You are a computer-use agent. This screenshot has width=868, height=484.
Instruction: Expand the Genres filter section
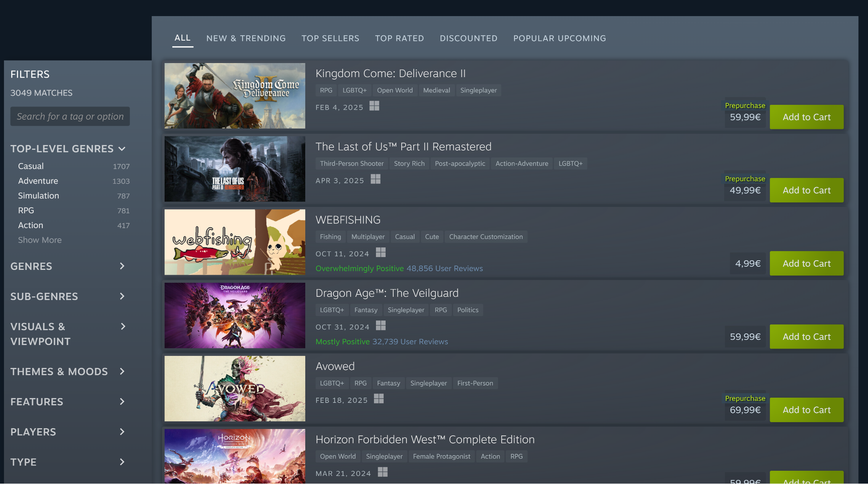point(122,266)
